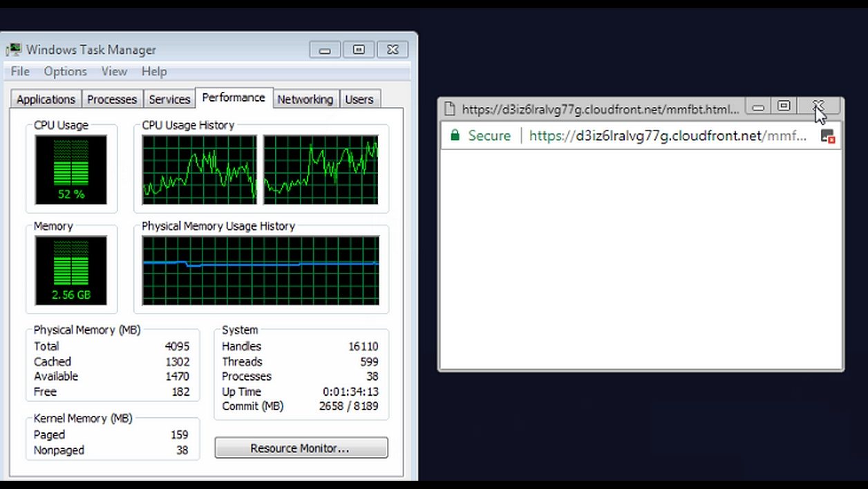This screenshot has width=868, height=489.
Task: Click the Memory meter showing 2.56 GB
Action: pos(70,271)
